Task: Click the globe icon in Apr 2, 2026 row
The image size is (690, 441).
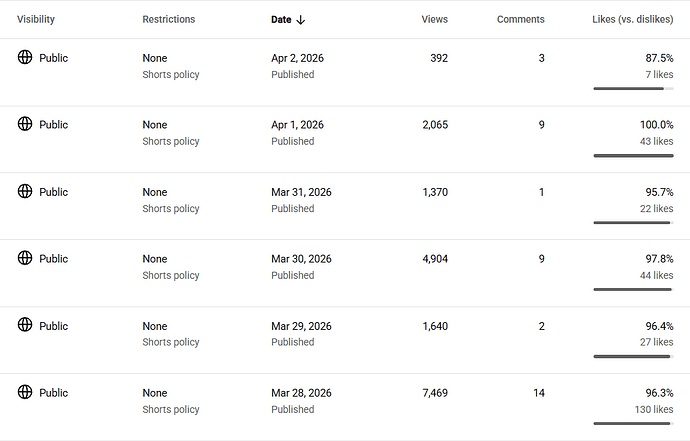Action: click(25, 57)
